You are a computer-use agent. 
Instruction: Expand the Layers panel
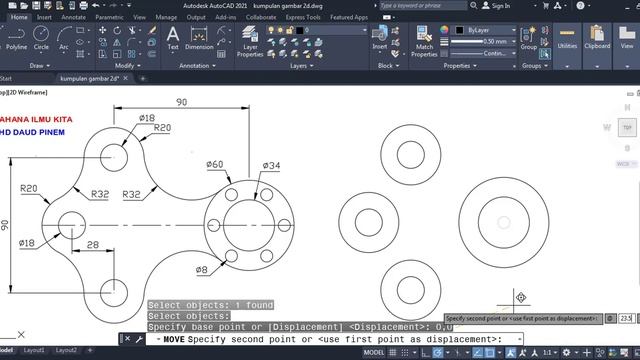tap(302, 66)
